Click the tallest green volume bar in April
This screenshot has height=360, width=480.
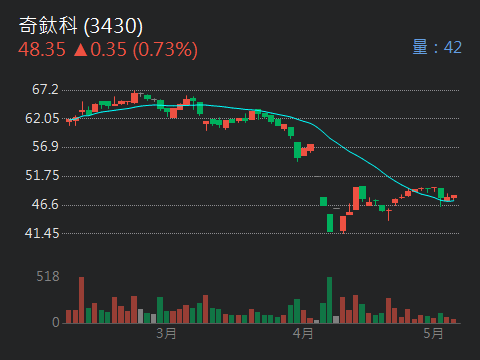330,300
